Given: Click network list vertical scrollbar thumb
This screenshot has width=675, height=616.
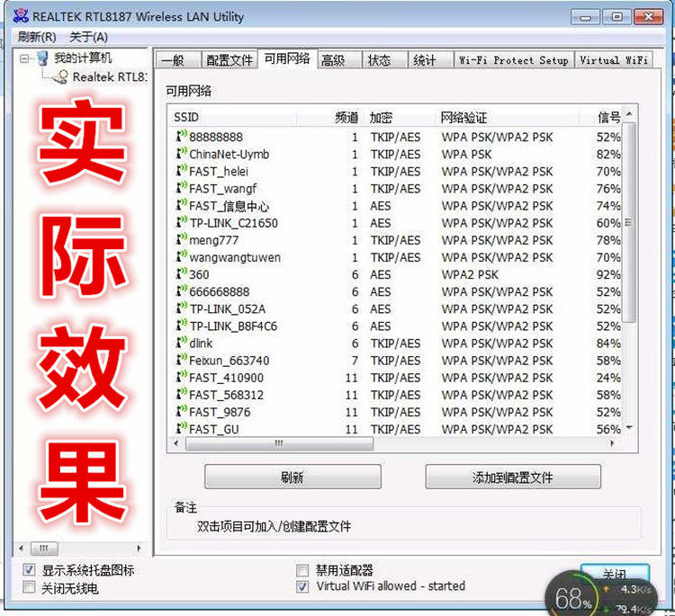Looking at the screenshot, I should coord(629,222).
